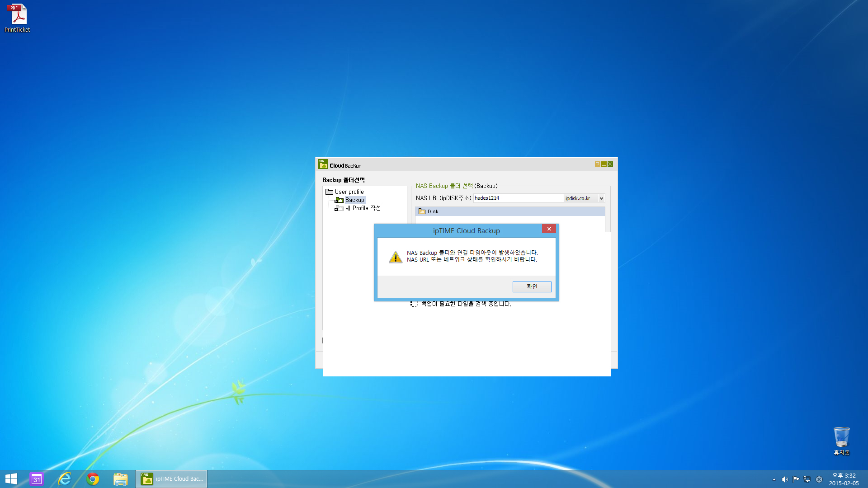
Task: Open the Action Center flag icon
Action: [796, 479]
